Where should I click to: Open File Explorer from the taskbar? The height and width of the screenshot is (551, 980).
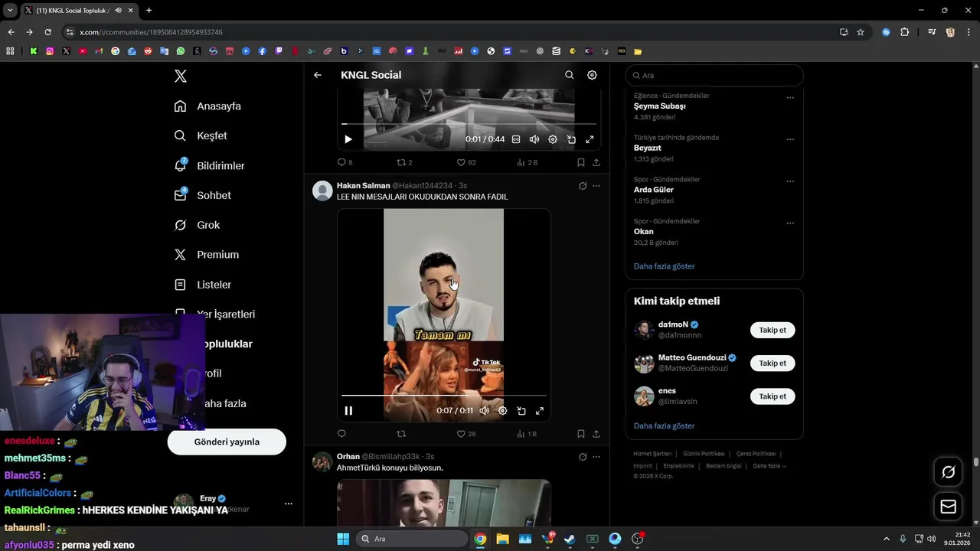coord(502,539)
